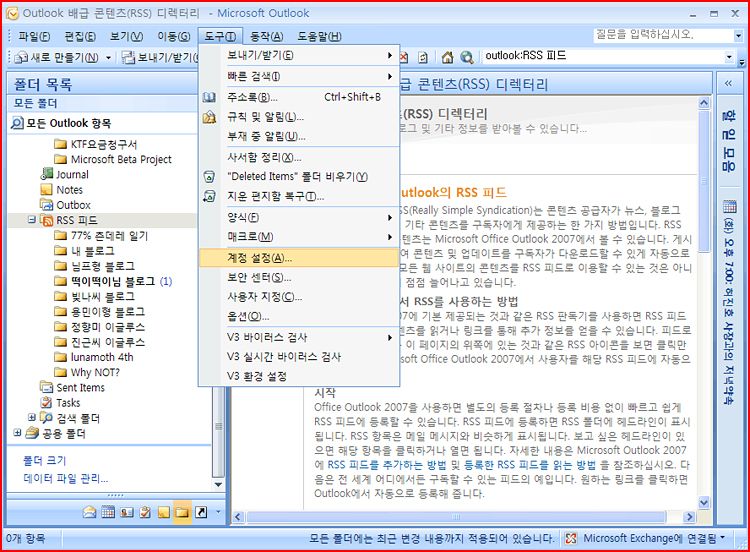Open the 파일 menu

tap(34, 36)
